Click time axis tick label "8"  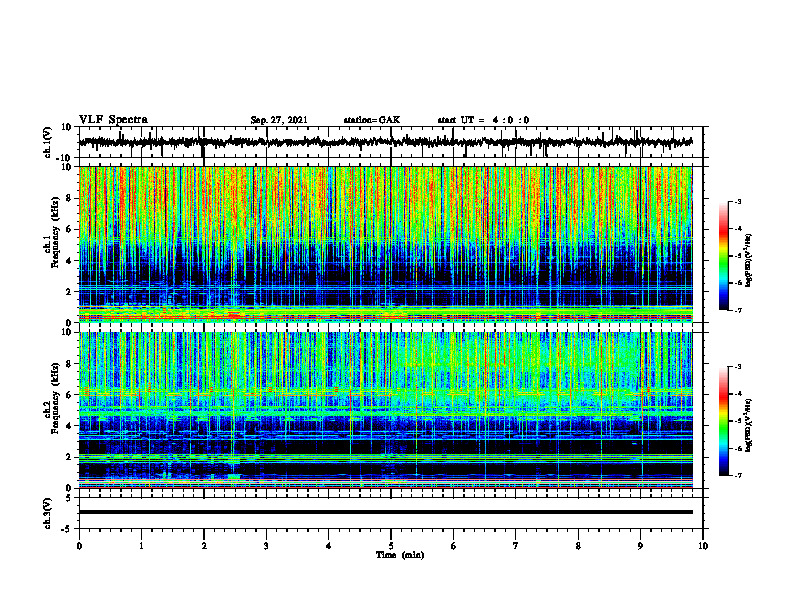(578, 546)
